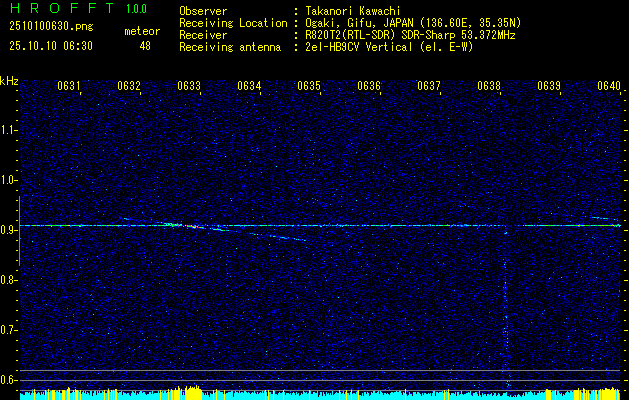
Task: Click the date 25.10.10 06:30 text
Action: [x=51, y=46]
